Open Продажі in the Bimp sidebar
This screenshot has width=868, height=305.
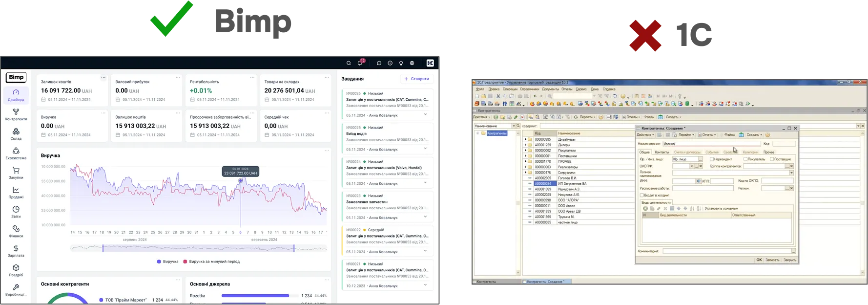(16, 193)
